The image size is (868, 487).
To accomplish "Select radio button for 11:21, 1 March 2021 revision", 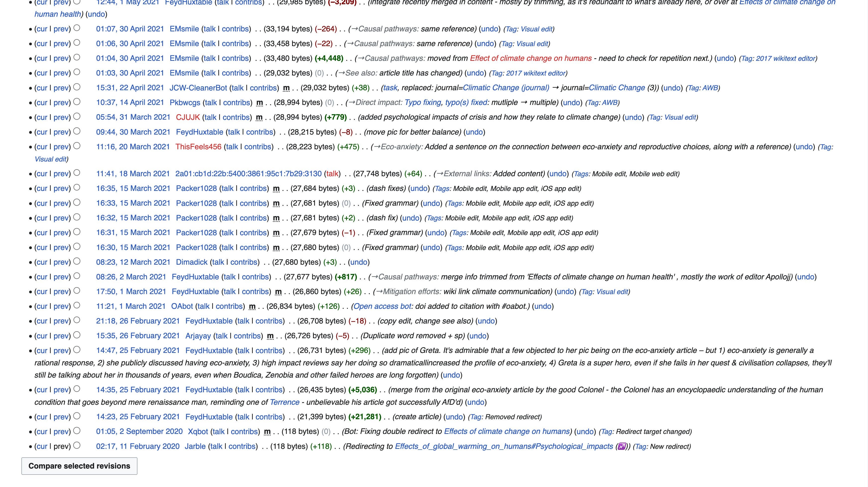I will coord(77,306).
